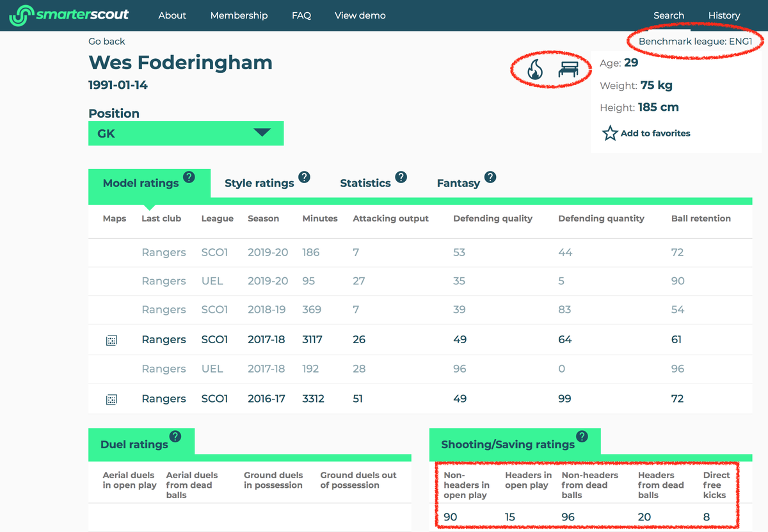Screen dimensions: 768x532
Task: Click the star icon for favorites
Action: tap(610, 133)
